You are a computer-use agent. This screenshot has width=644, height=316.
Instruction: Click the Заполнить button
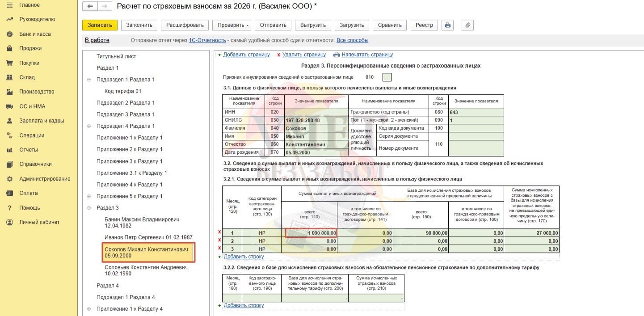(x=139, y=25)
